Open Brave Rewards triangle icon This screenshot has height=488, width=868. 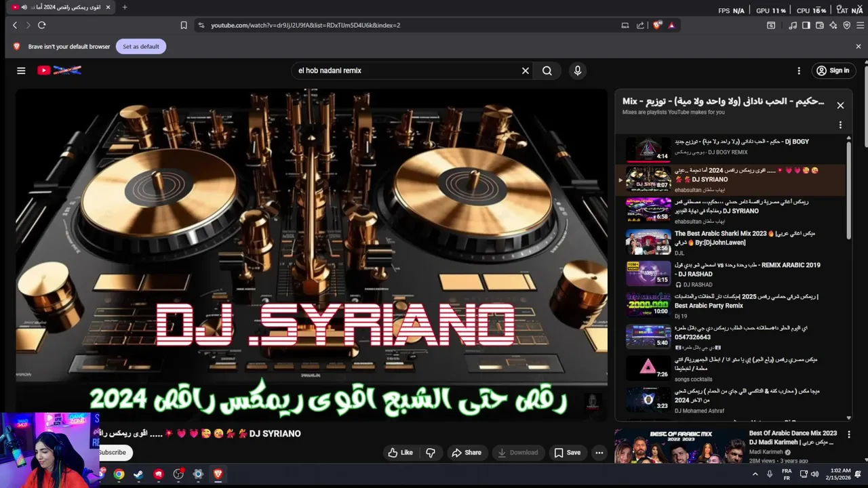coord(671,25)
